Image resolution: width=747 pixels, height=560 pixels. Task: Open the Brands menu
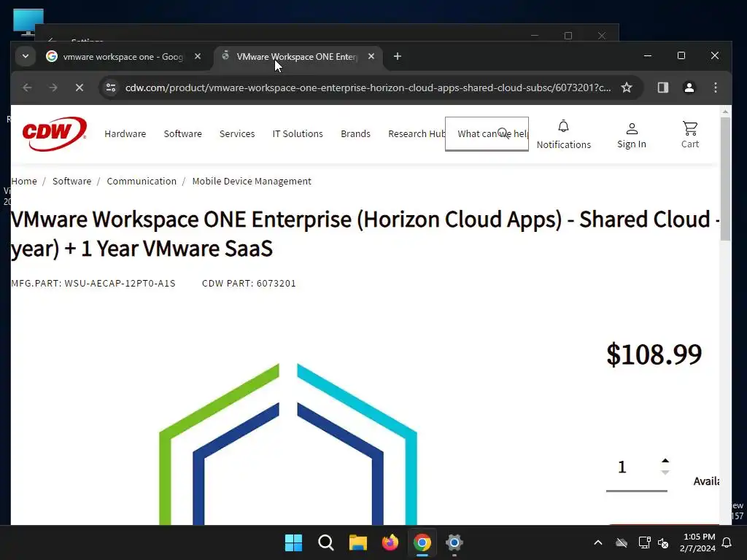355,134
